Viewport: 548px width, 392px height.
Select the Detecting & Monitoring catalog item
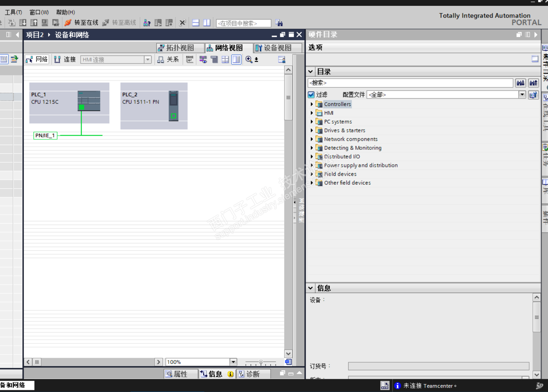pyautogui.click(x=353, y=148)
